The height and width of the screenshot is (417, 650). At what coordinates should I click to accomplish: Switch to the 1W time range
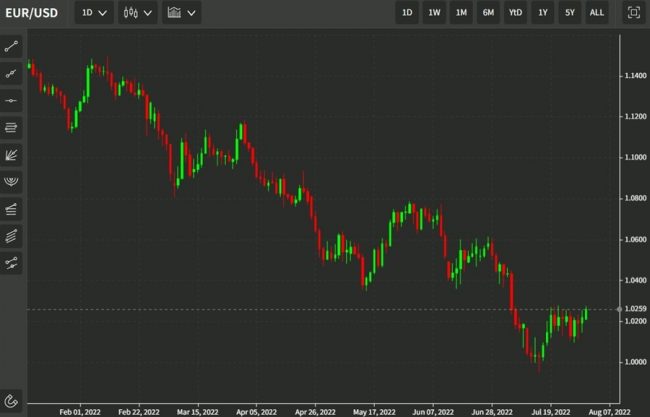pyautogui.click(x=434, y=13)
